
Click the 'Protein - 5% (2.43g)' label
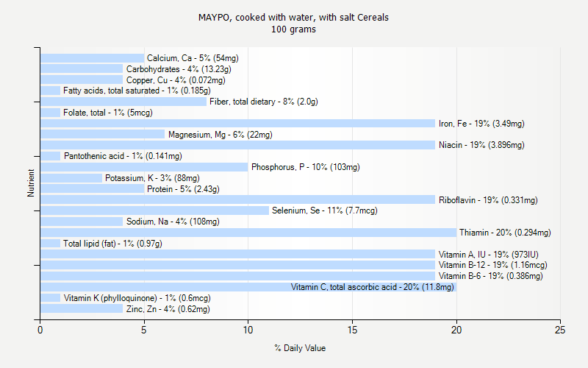point(183,189)
